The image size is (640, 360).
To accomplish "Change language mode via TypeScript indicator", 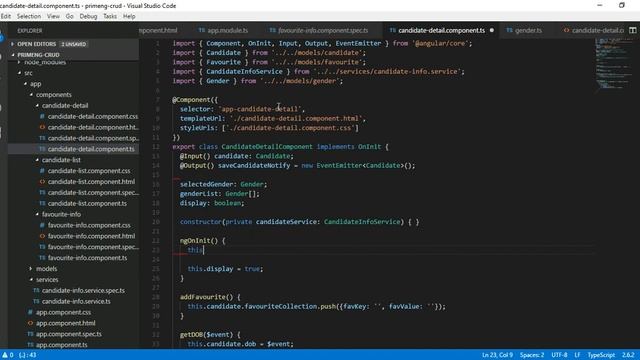I will click(601, 355).
